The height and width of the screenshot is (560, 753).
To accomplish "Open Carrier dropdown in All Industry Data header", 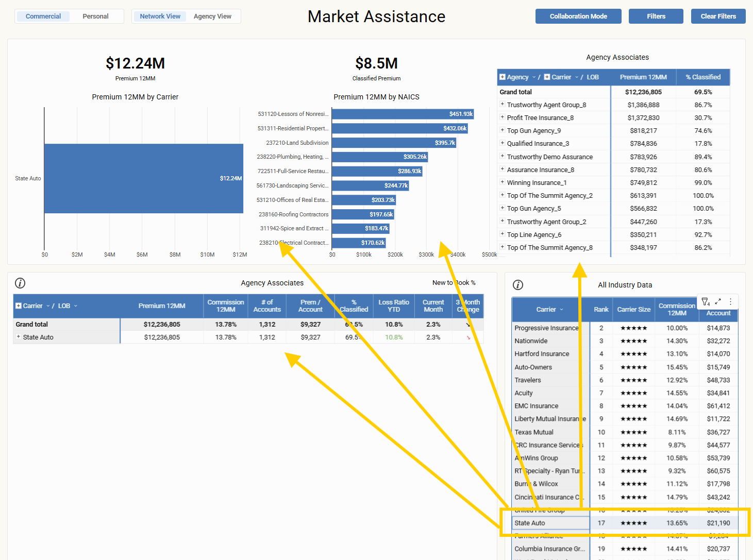I will 561,310.
